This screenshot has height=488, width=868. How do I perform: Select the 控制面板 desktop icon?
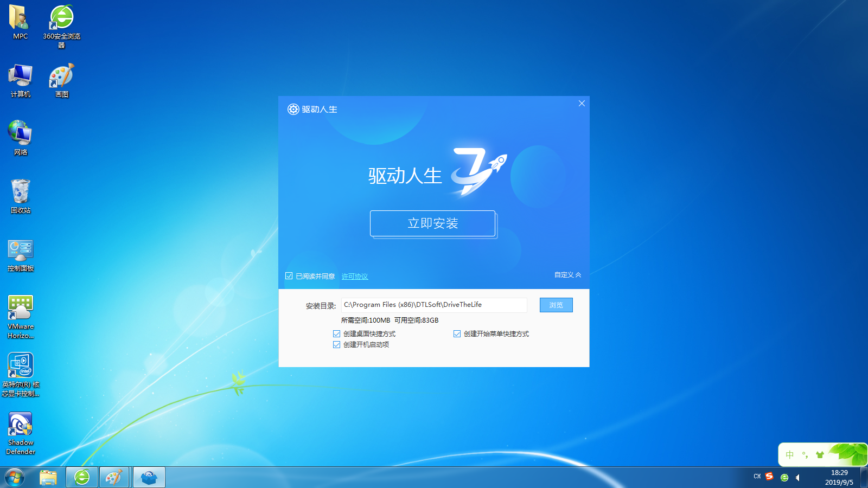point(20,255)
